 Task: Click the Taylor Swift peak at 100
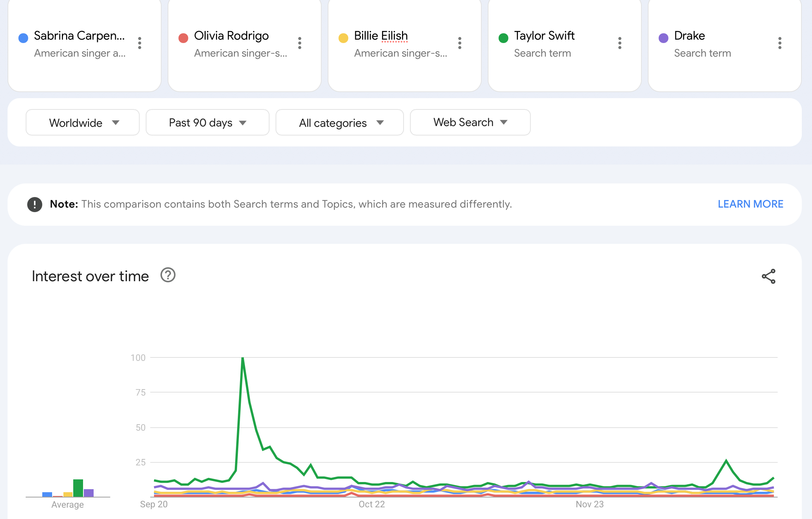[243, 358]
